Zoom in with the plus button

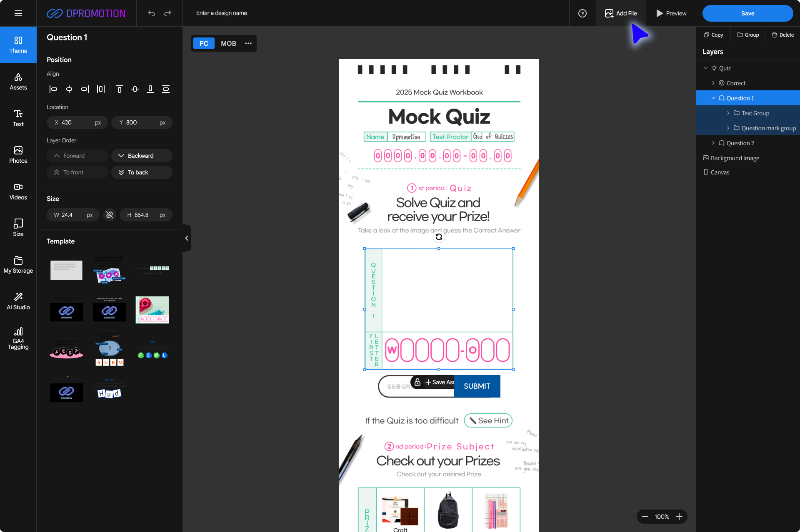pos(679,517)
